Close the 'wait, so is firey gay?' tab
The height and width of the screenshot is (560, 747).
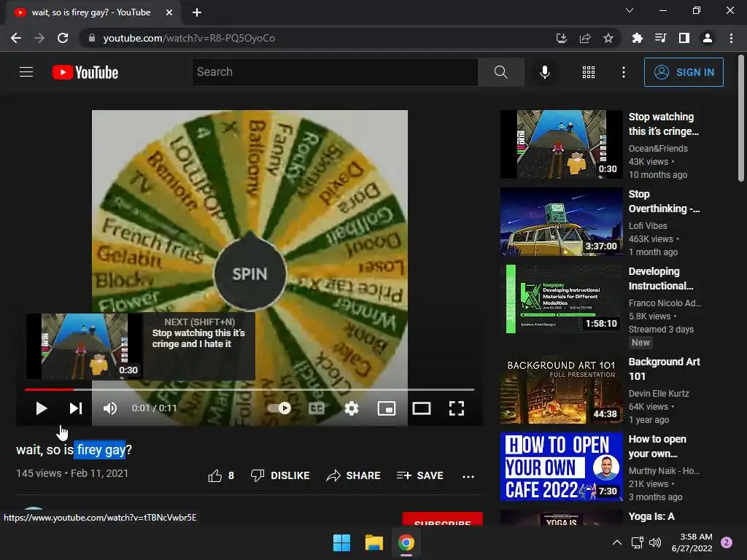coord(169,12)
